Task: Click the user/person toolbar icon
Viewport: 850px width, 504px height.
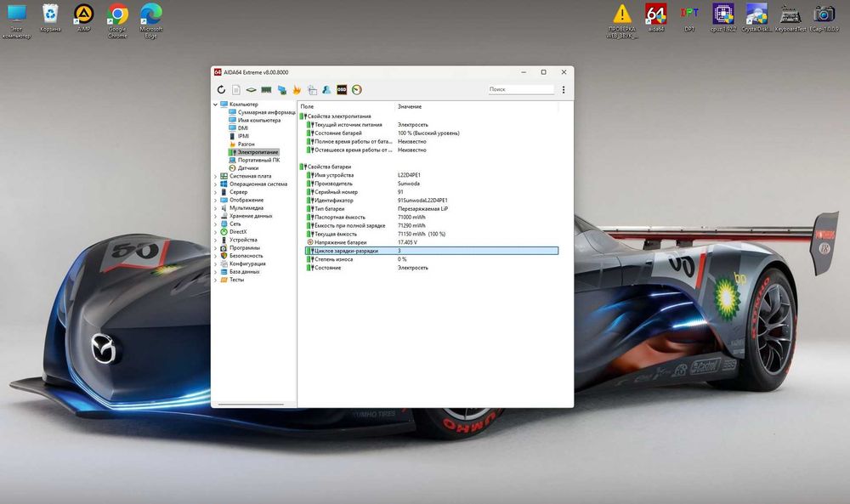Action: click(326, 89)
